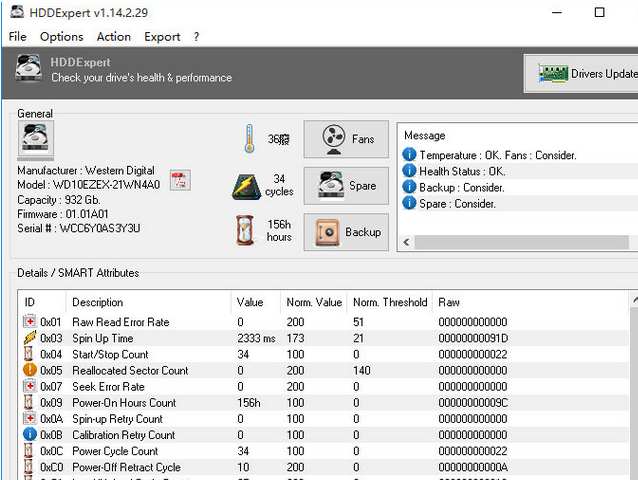The image size is (638, 480).
Task: Click the Spin Up Time lightning icon
Action: coord(29,338)
